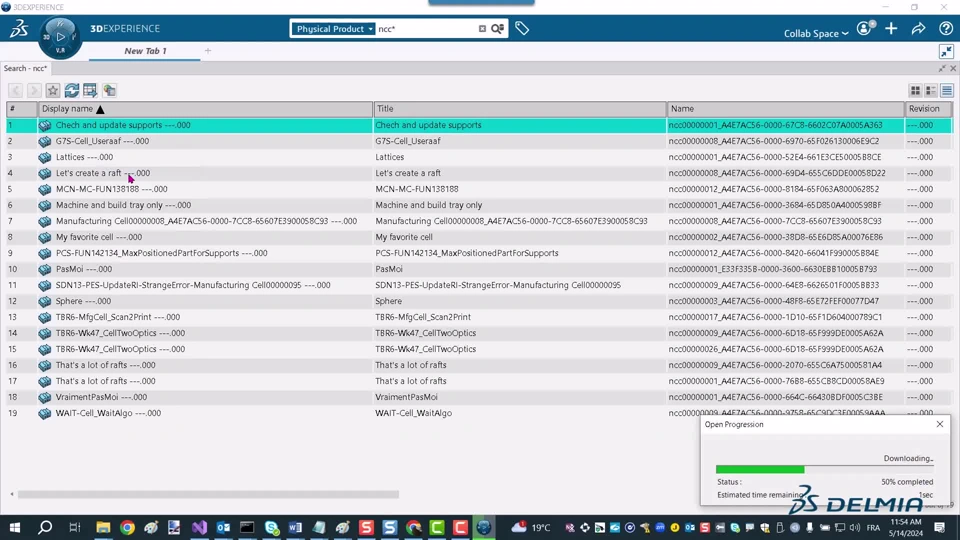The width and height of the screenshot is (960, 540).
Task: Open the help question mark icon
Action: click(x=945, y=28)
